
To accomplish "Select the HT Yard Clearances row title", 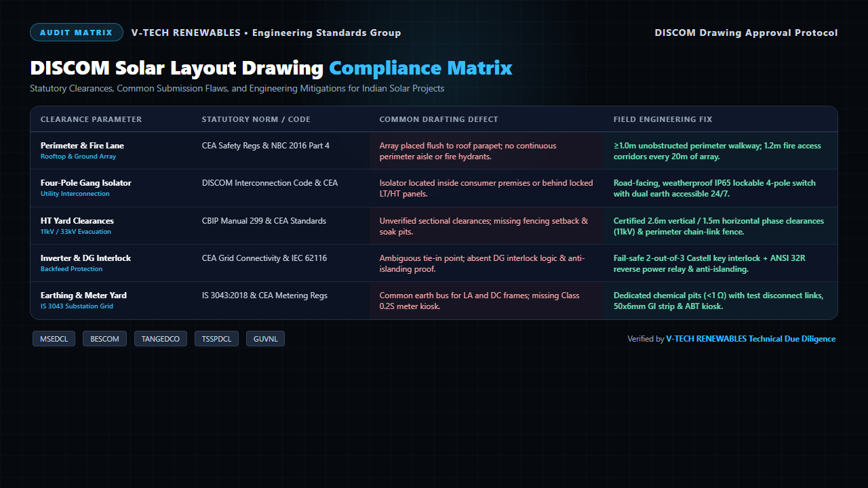I will tap(77, 221).
